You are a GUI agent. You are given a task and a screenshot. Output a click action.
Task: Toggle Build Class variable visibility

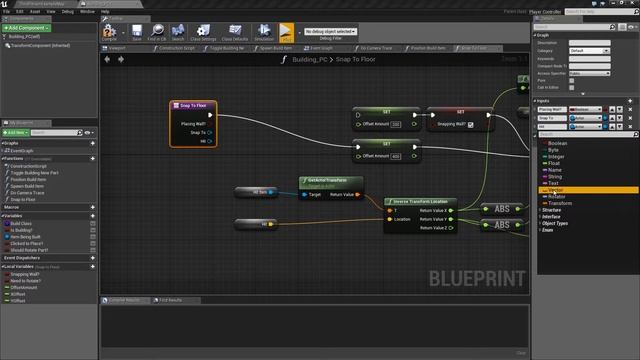click(93, 224)
